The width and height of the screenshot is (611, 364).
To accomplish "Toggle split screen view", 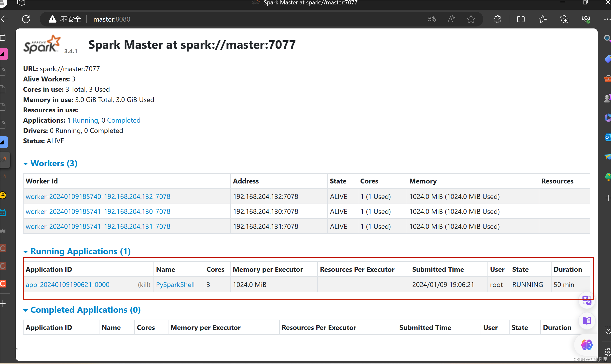I will (521, 19).
